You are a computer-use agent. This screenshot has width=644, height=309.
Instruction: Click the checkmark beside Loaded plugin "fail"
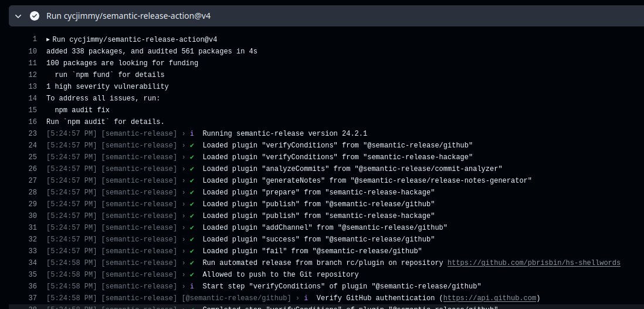click(x=192, y=251)
